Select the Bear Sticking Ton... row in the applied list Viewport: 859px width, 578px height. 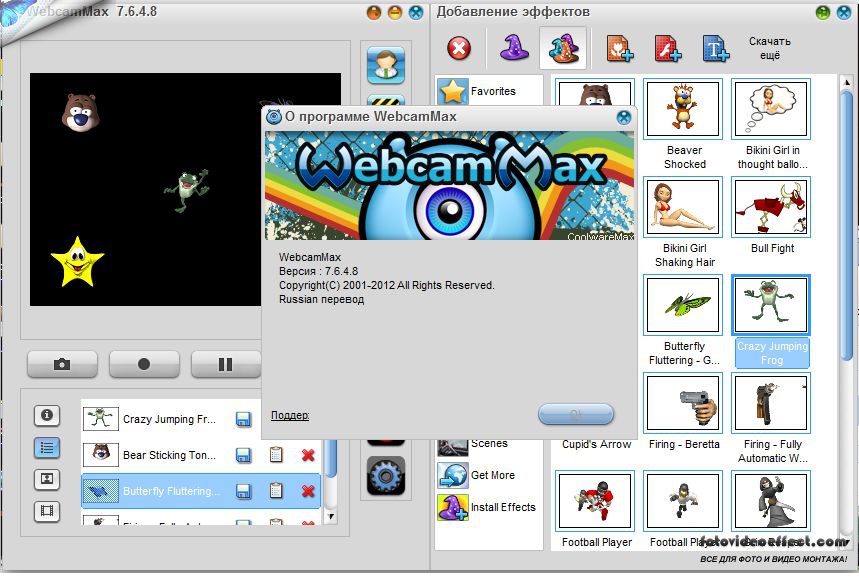tap(202, 455)
